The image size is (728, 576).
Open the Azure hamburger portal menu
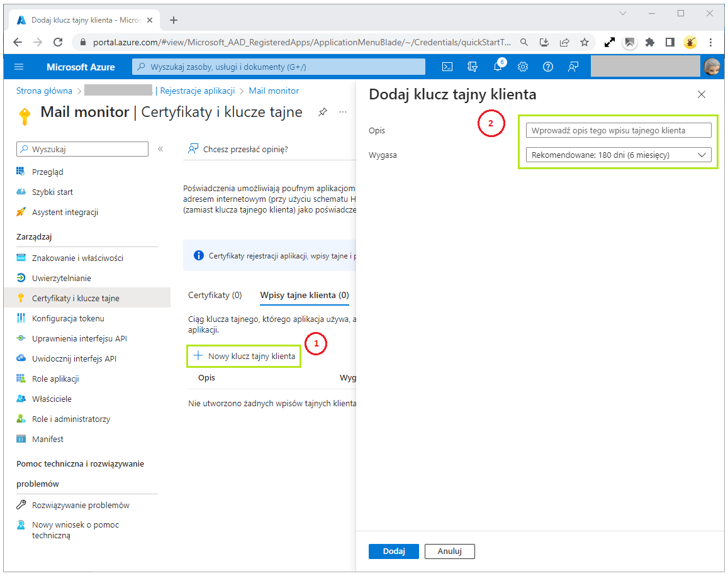19,67
